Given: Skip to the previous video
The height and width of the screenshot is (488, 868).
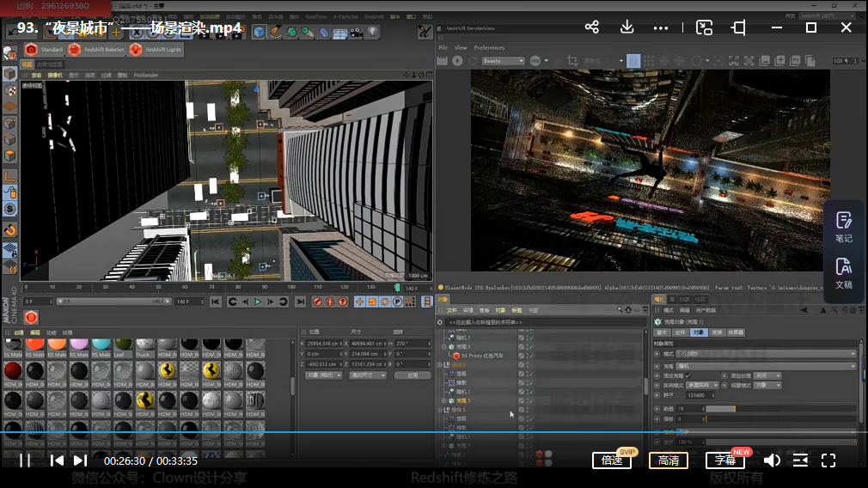Looking at the screenshot, I should coord(57,461).
